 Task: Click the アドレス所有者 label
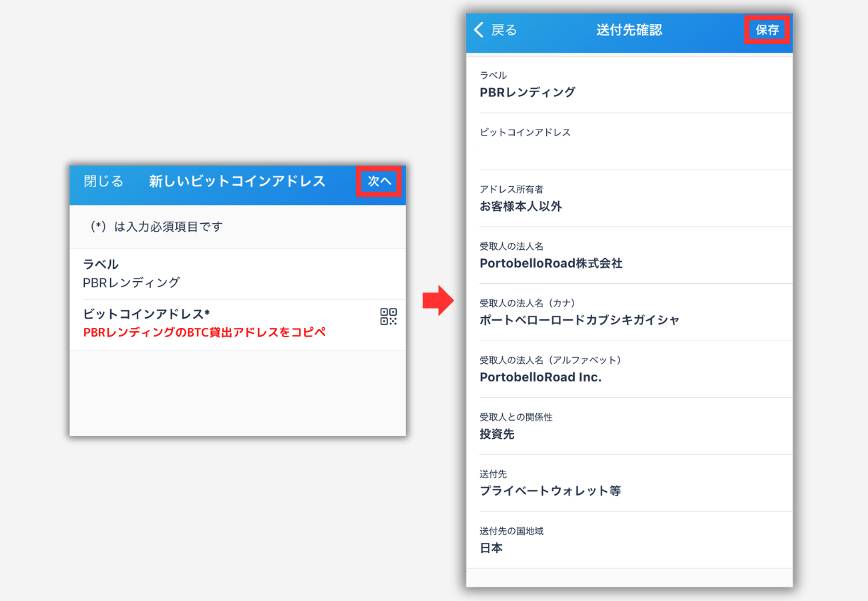click(511, 189)
